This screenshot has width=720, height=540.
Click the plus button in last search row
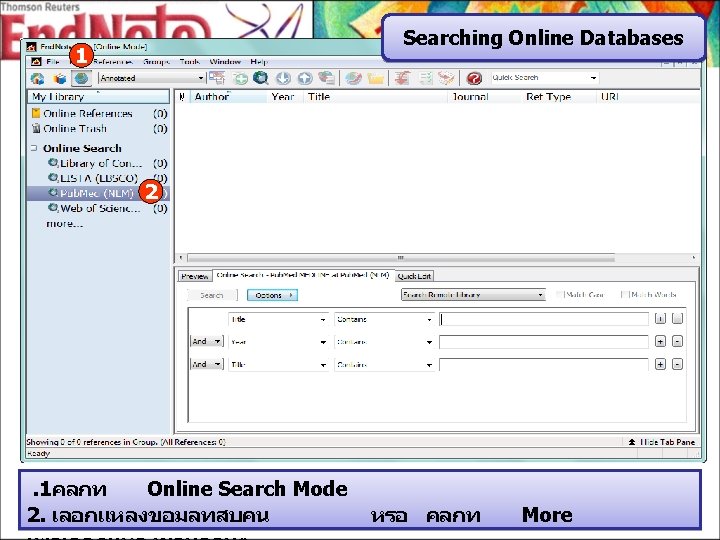(660, 365)
